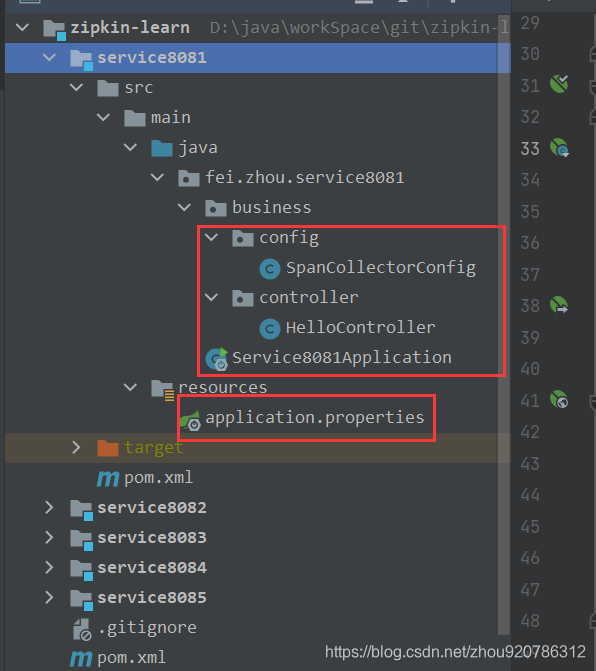Click the controller package icon
596x671 pixels.
pyautogui.click(x=243, y=298)
